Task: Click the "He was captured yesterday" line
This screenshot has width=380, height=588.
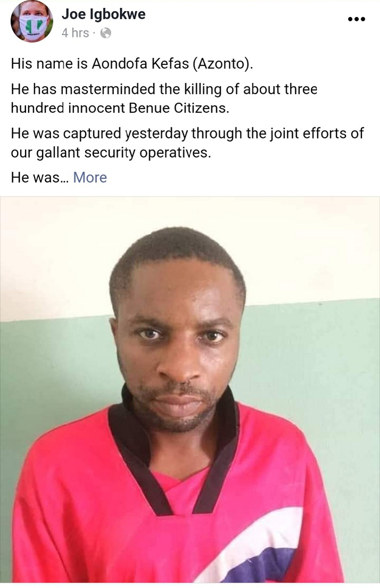Action: point(187,134)
